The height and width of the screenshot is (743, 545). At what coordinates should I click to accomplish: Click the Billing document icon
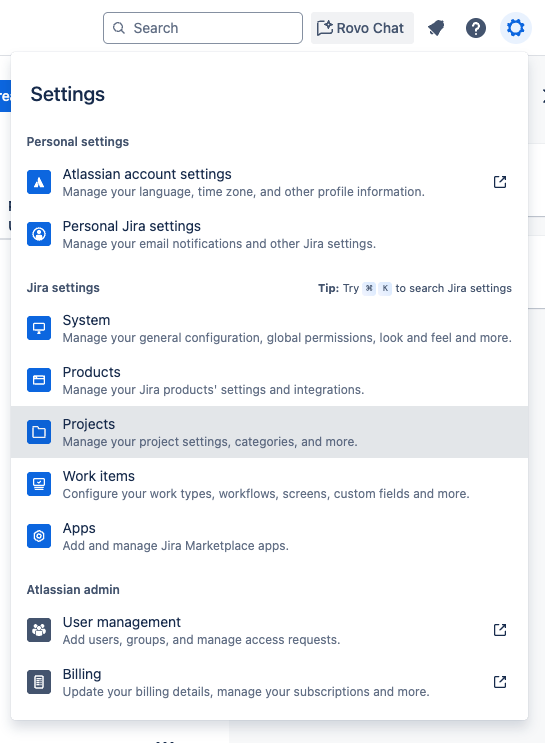click(x=39, y=682)
